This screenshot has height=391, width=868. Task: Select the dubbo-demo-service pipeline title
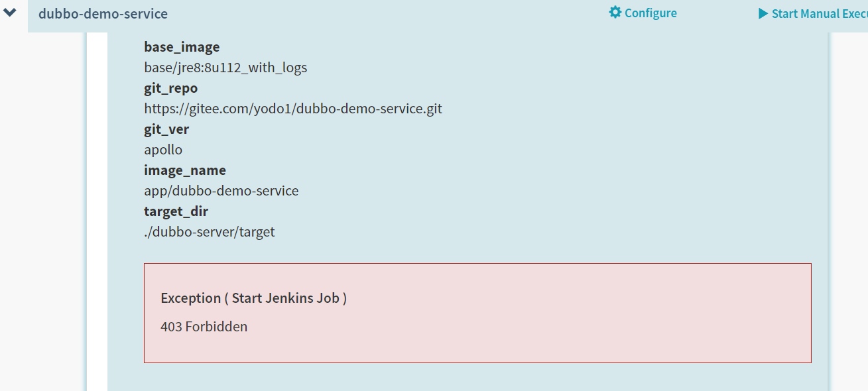[x=103, y=13]
